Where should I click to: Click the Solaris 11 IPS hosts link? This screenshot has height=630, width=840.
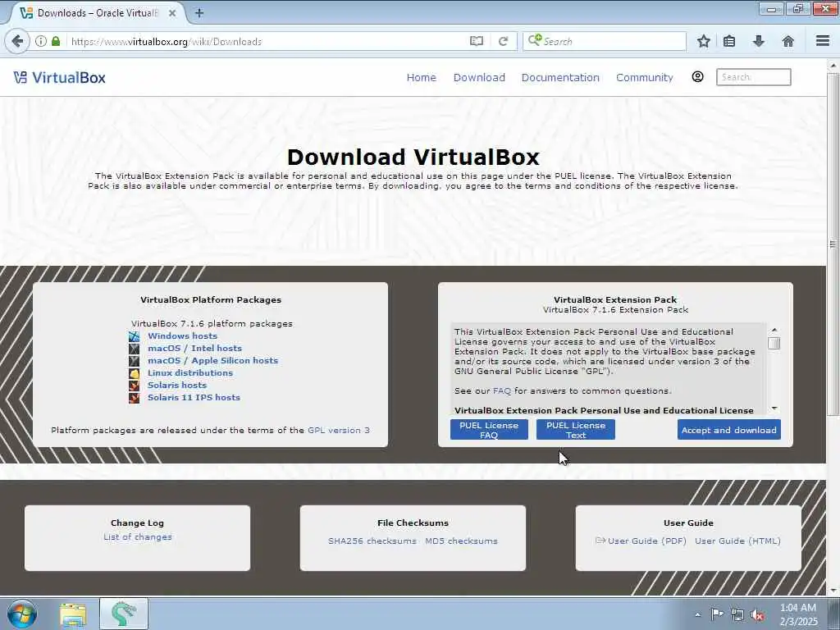tap(194, 398)
